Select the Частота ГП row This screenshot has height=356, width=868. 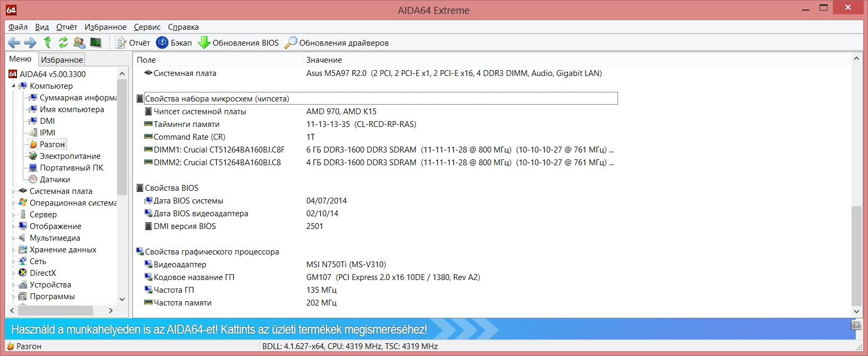(377, 290)
